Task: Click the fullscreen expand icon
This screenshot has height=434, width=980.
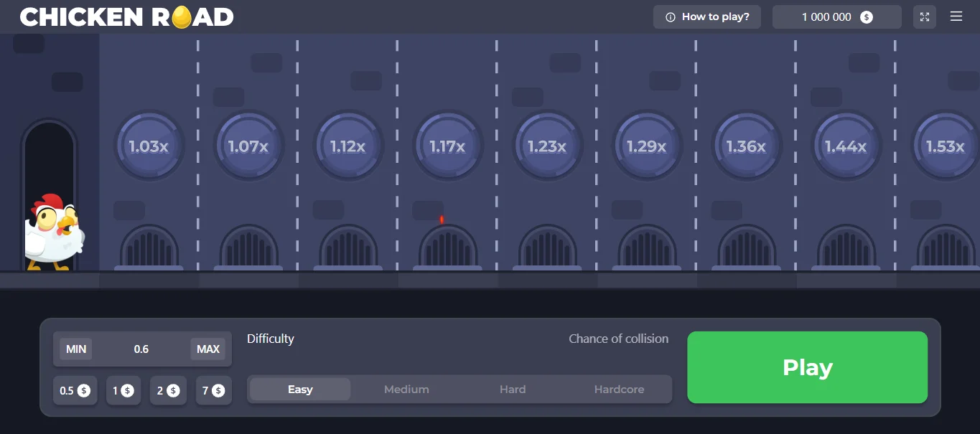Action: click(925, 17)
